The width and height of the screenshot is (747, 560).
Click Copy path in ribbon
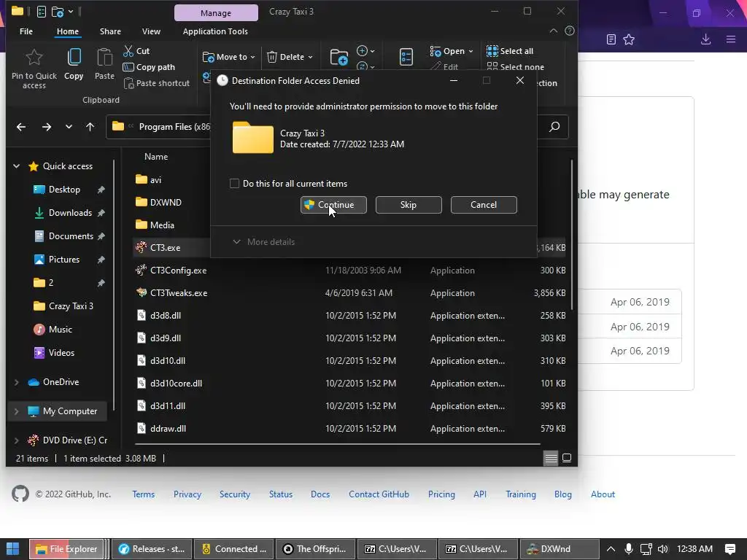[x=149, y=67]
